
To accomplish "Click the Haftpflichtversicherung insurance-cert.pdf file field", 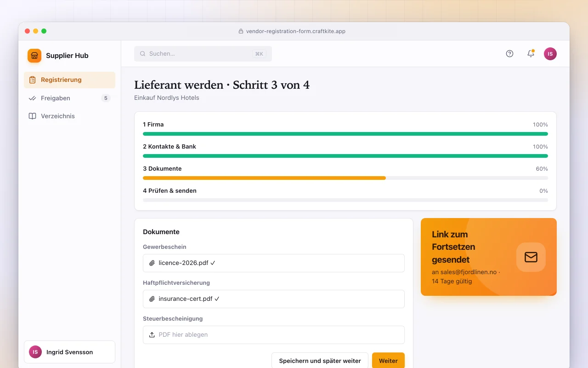I will point(274,299).
